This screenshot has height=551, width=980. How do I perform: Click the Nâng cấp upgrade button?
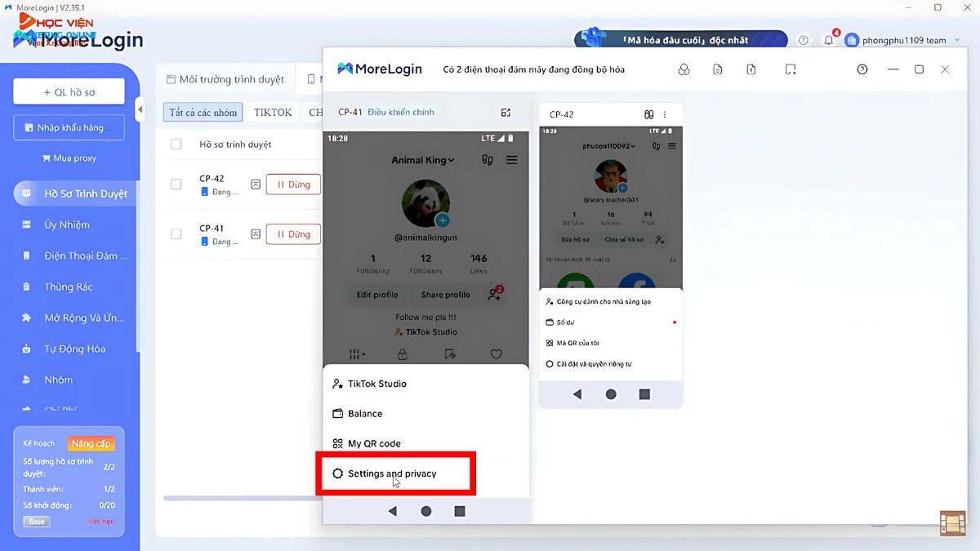tap(91, 444)
